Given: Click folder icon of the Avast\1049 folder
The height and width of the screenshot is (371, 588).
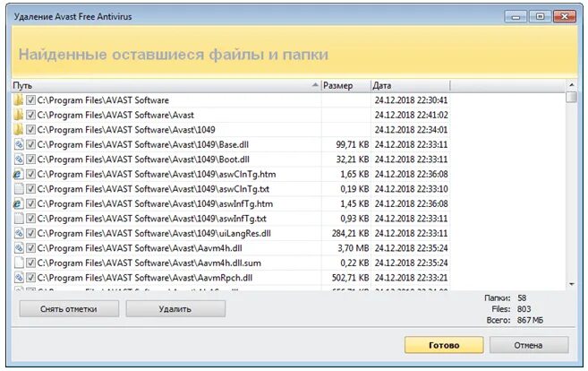Looking at the screenshot, I should 19,129.
